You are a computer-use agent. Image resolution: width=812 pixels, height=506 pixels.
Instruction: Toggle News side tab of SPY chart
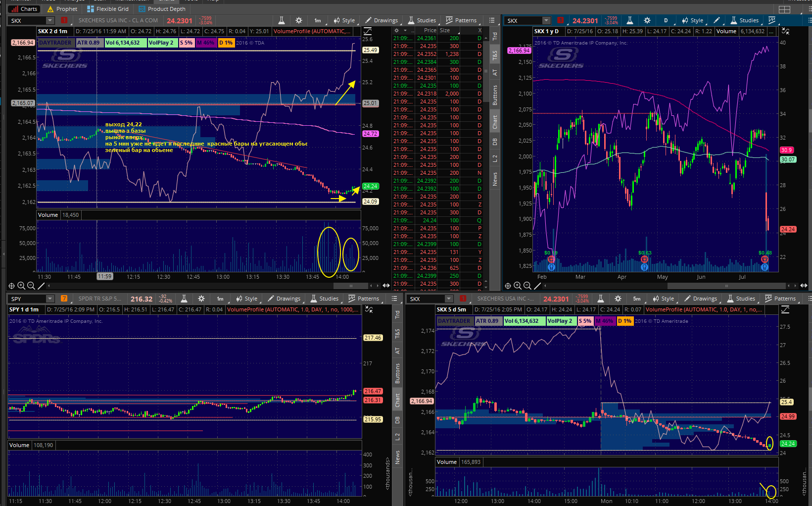click(397, 457)
